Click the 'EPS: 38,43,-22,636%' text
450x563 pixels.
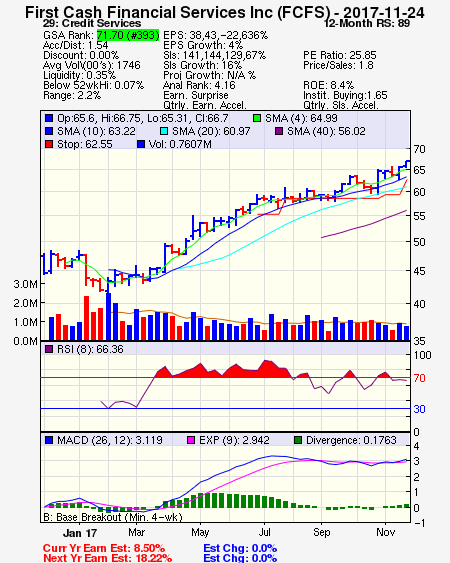coord(215,35)
